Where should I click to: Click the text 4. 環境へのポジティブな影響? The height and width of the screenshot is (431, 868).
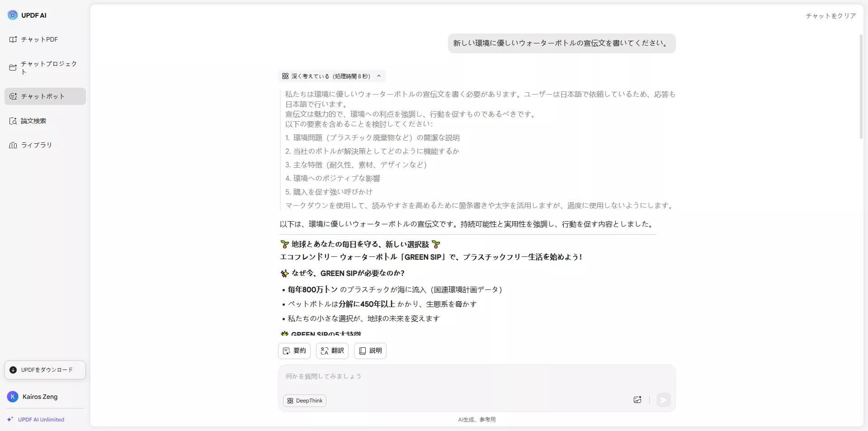tap(333, 178)
